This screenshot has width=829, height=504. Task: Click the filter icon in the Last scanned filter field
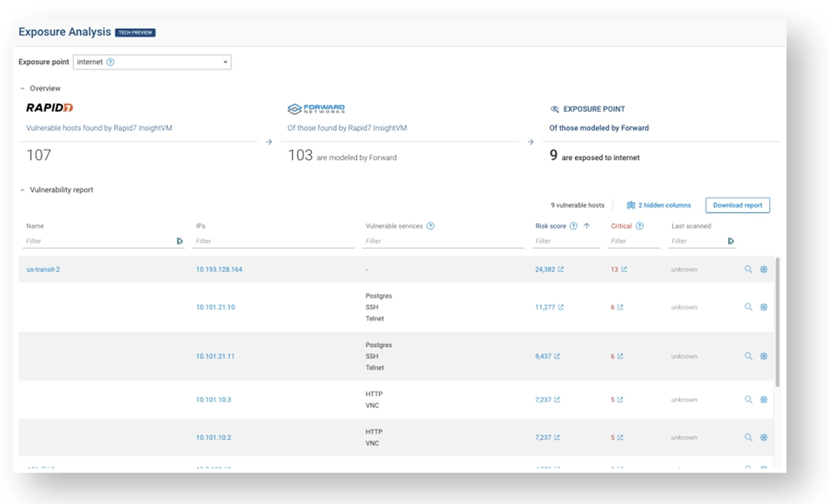click(x=731, y=239)
